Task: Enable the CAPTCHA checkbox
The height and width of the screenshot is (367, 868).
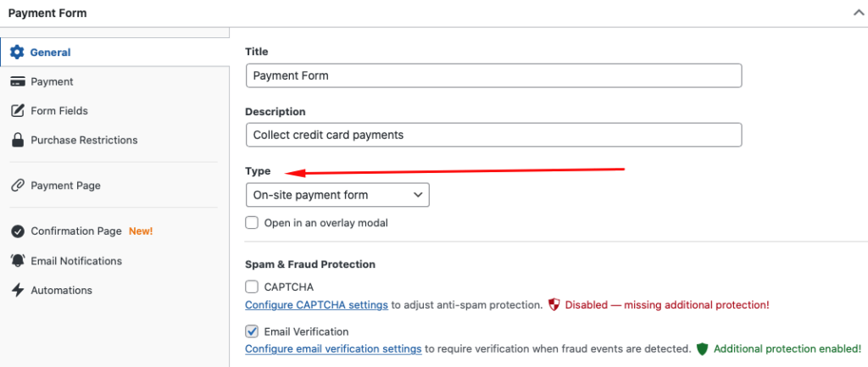Action: [252, 287]
